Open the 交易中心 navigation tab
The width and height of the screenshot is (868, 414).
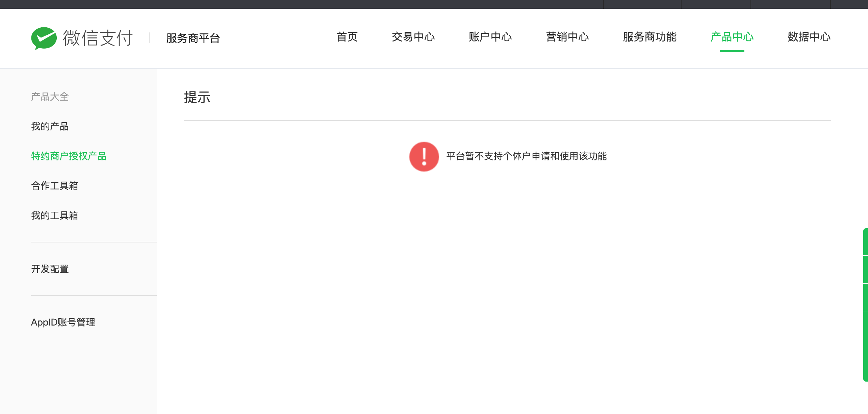click(x=413, y=37)
